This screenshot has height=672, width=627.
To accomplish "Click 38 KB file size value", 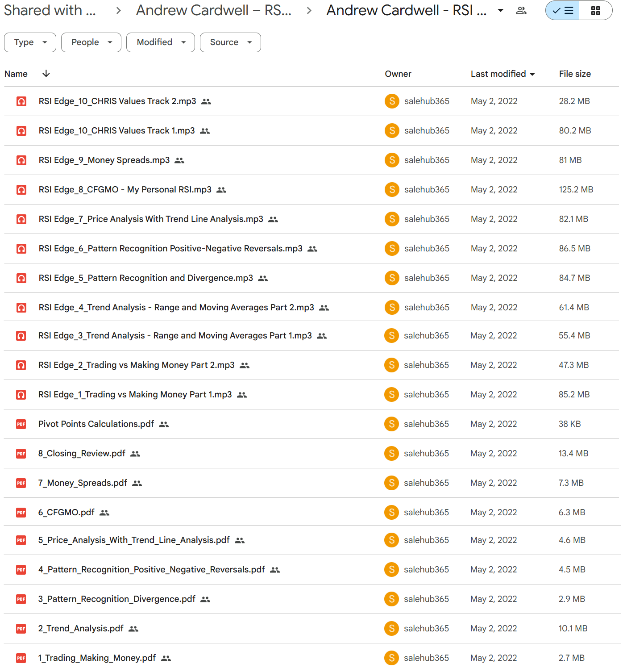I will pyautogui.click(x=570, y=424).
